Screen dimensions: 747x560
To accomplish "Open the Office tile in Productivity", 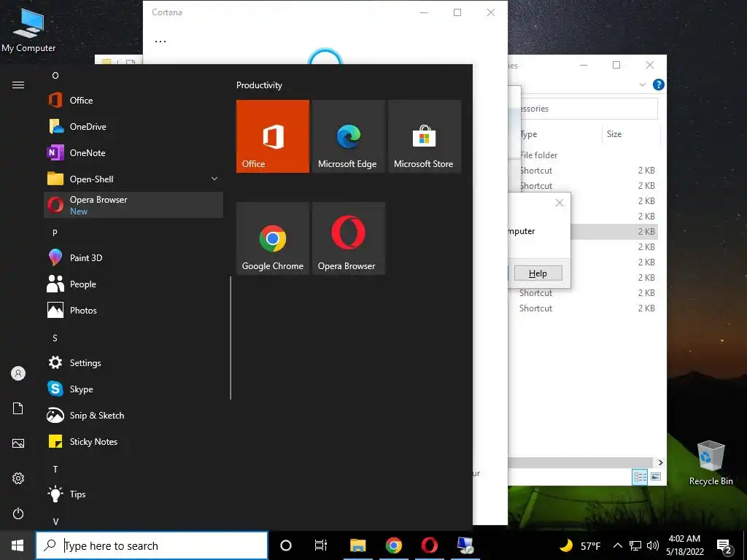I will [x=273, y=136].
